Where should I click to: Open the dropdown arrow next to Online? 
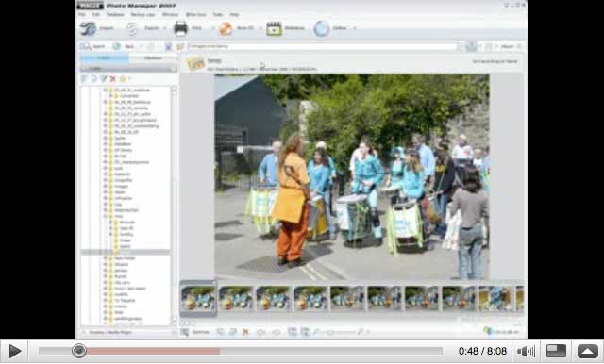pyautogui.click(x=355, y=28)
